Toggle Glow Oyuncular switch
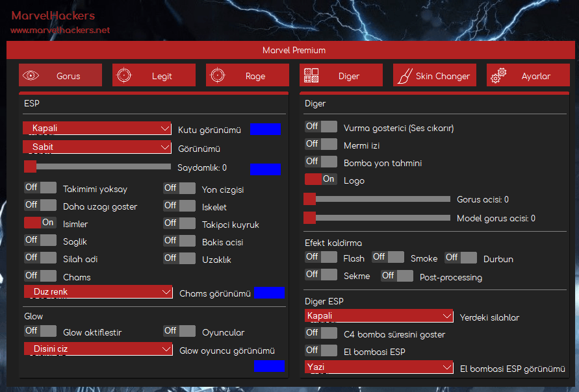This screenshot has height=392, width=579. click(179, 331)
